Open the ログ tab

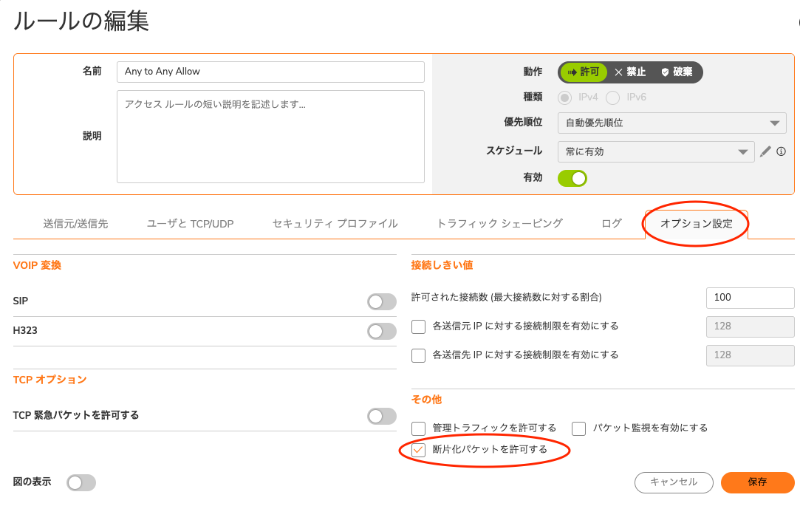[611, 223]
